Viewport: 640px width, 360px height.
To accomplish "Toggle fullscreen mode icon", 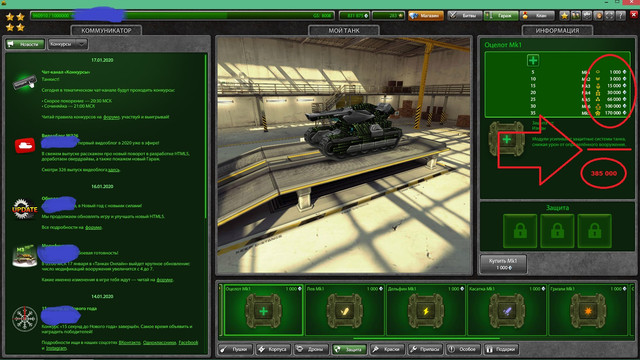I will 609,16.
